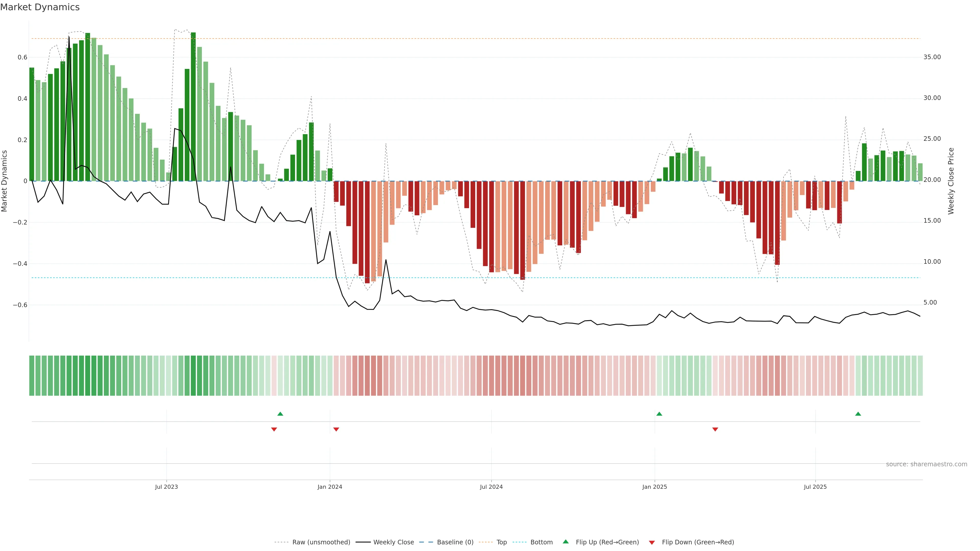Click the Flip Down triangle icon in legend
This screenshot has height=551, width=980.
pyautogui.click(x=652, y=542)
